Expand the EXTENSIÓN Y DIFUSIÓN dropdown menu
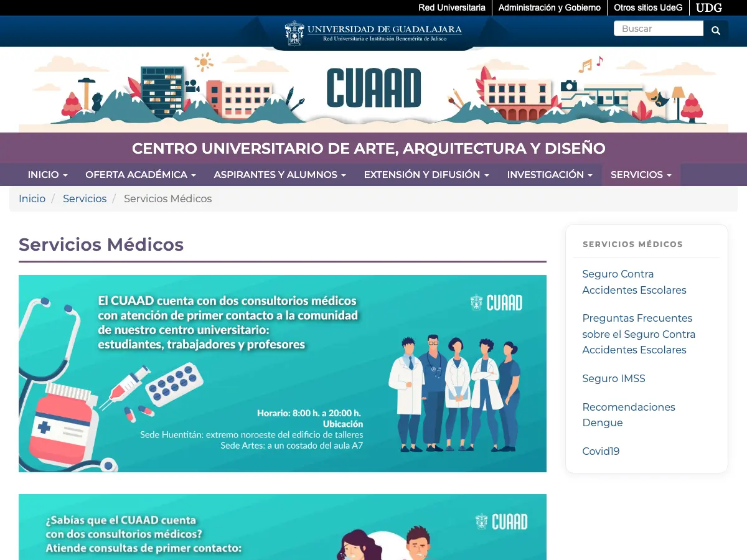This screenshot has width=747, height=560. click(426, 175)
